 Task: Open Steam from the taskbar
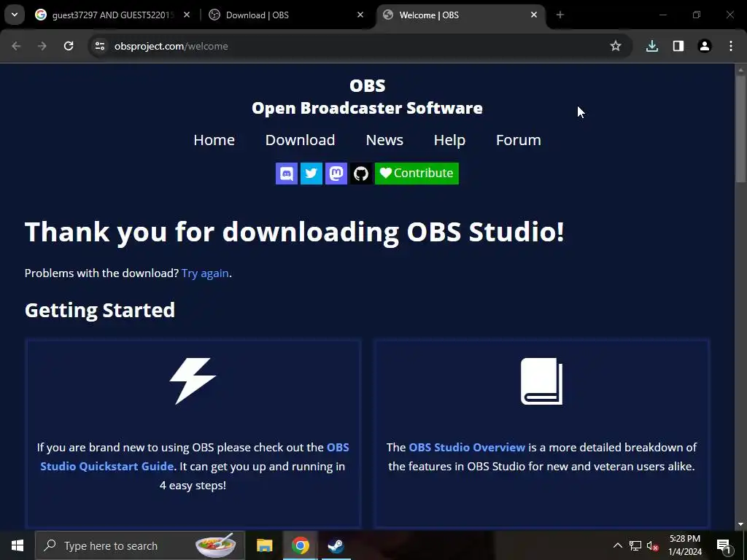(x=336, y=545)
